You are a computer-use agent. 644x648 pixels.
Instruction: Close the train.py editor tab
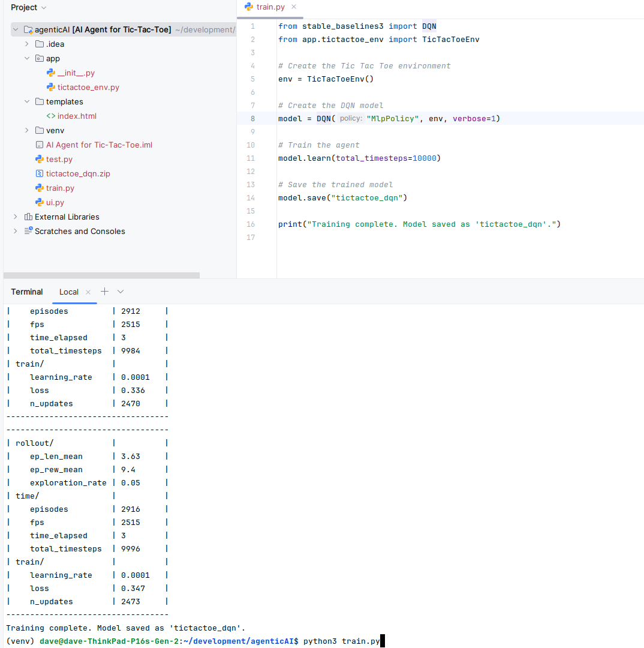[x=293, y=7]
